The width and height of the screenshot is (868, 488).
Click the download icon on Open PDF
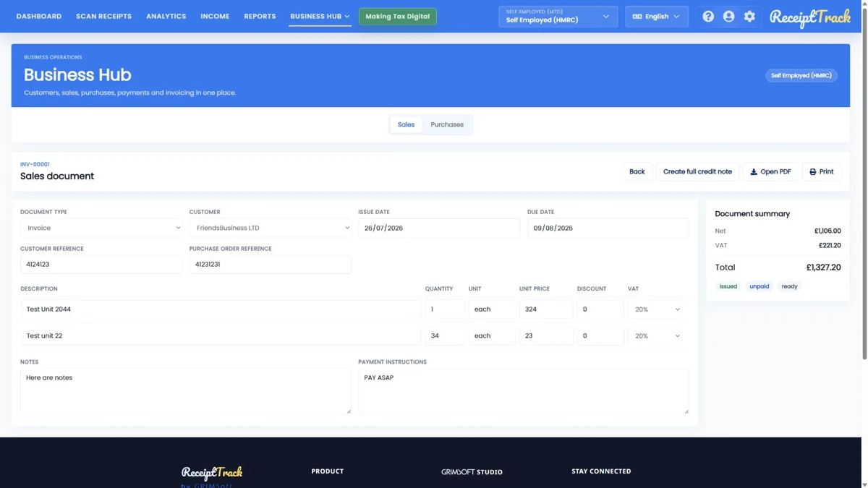click(x=754, y=171)
